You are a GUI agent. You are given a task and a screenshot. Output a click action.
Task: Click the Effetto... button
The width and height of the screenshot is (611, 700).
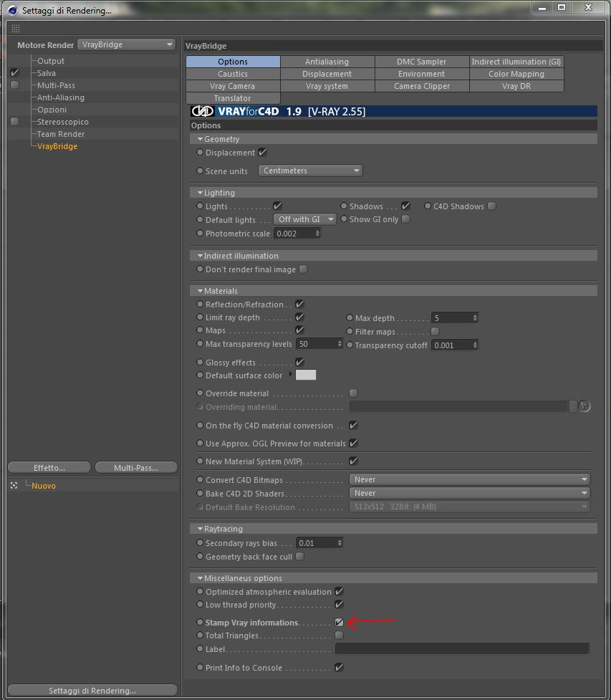[x=49, y=467]
